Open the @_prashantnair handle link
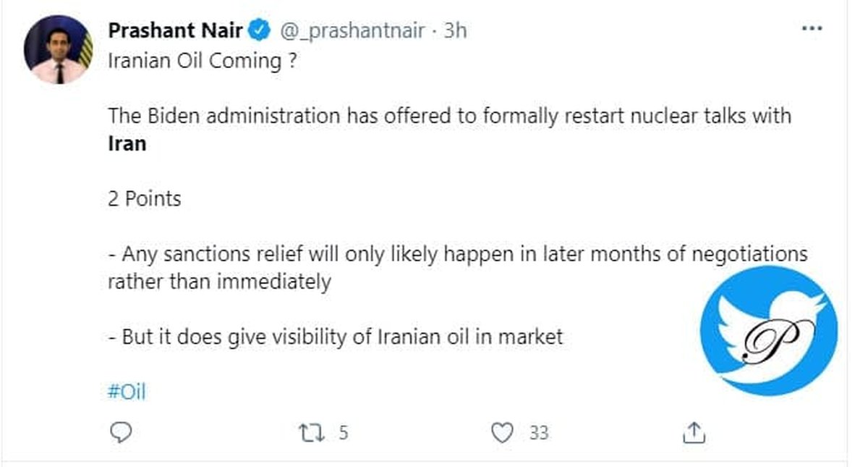868x467 pixels. click(x=352, y=31)
